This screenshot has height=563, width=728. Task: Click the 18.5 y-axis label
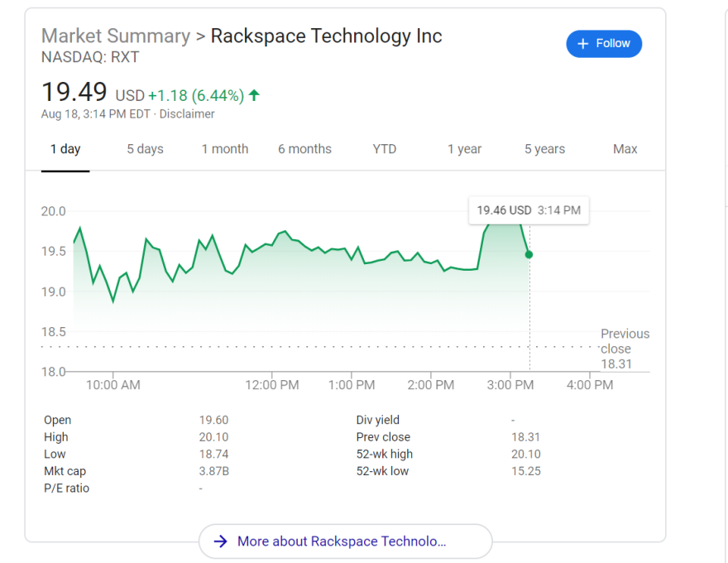coord(54,332)
